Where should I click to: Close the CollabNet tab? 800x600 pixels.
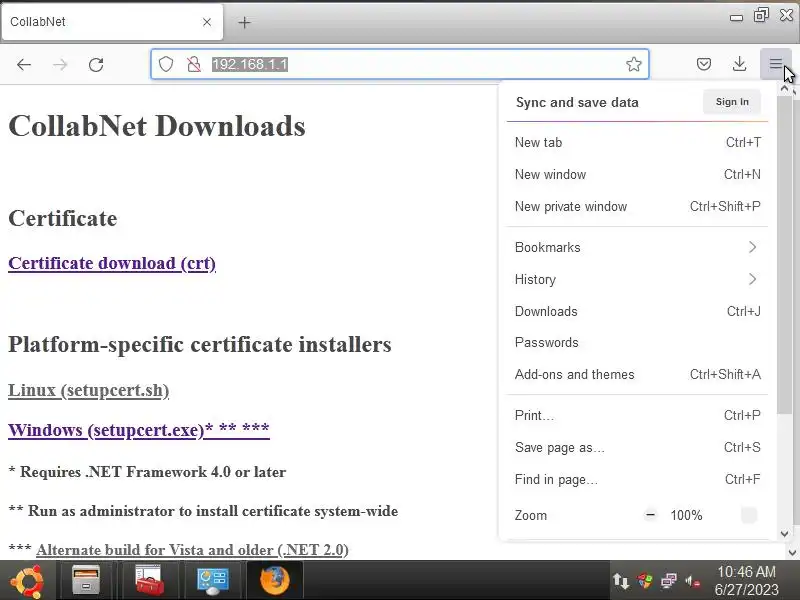pos(207,22)
